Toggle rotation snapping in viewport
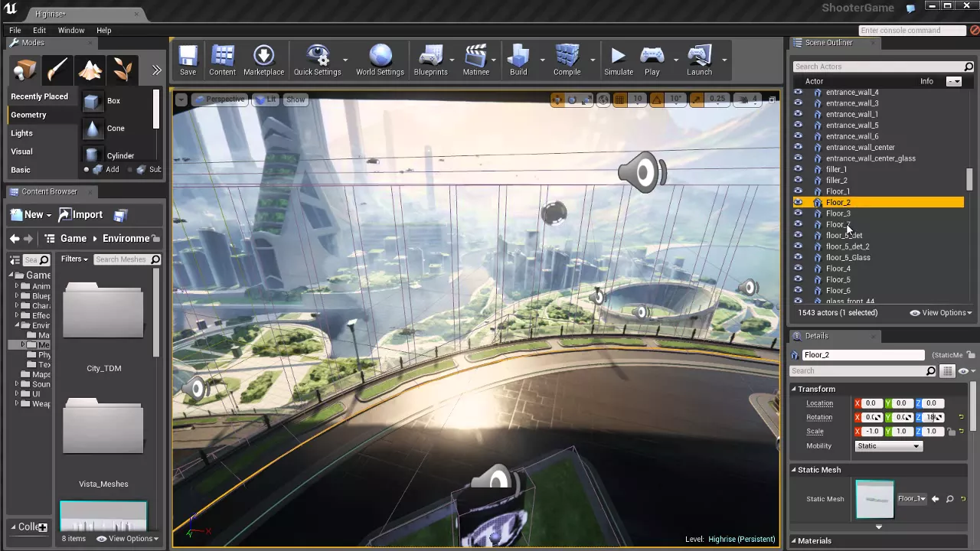The width and height of the screenshot is (980, 551). [x=658, y=99]
